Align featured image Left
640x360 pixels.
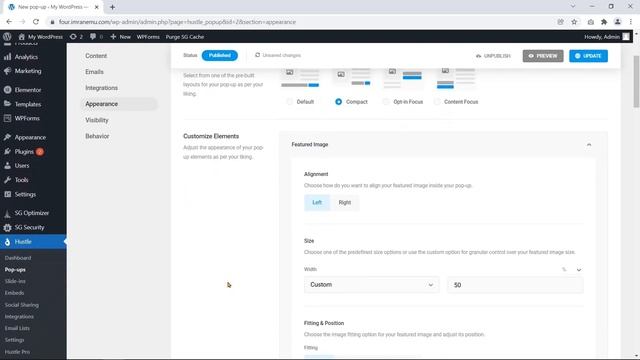(317, 202)
